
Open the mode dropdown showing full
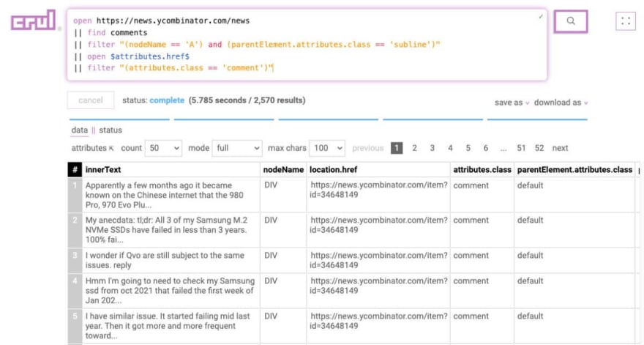tap(237, 148)
